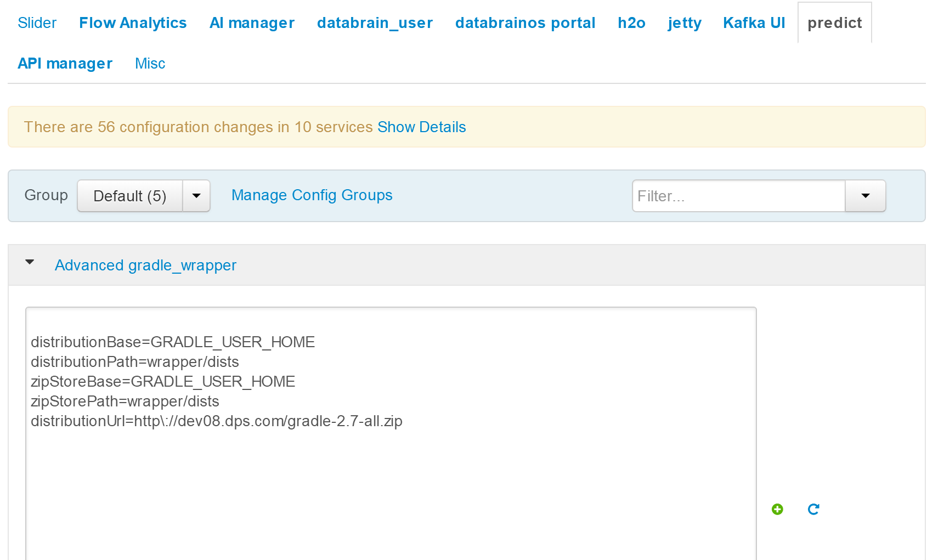Screen dimensions: 927x560
Task: Go to the databrain_user tab
Action: (375, 23)
